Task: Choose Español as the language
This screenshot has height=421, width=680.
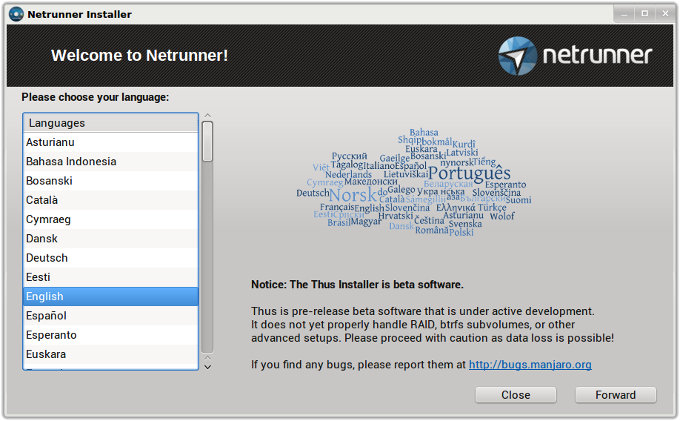Action: [x=111, y=316]
